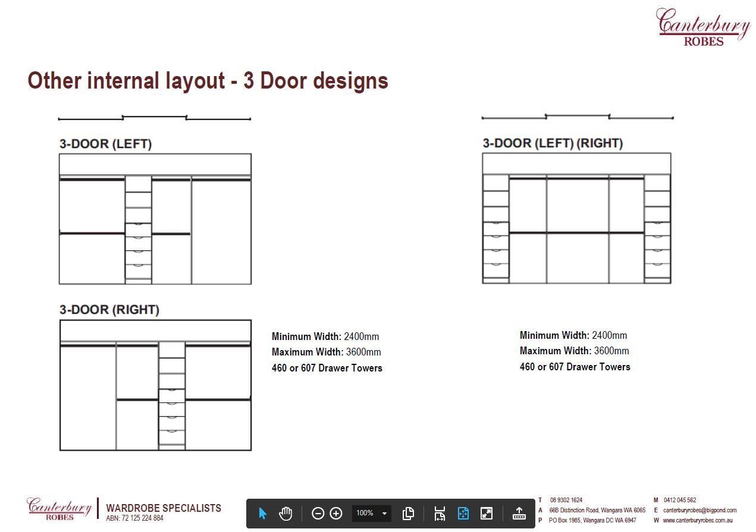Select the '3-DOOR (RIGHT)' diagram label
Screen dimensions: 756x532
click(109, 310)
